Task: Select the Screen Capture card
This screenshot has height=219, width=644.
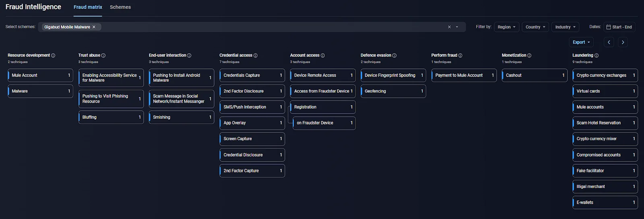Action: (x=252, y=139)
